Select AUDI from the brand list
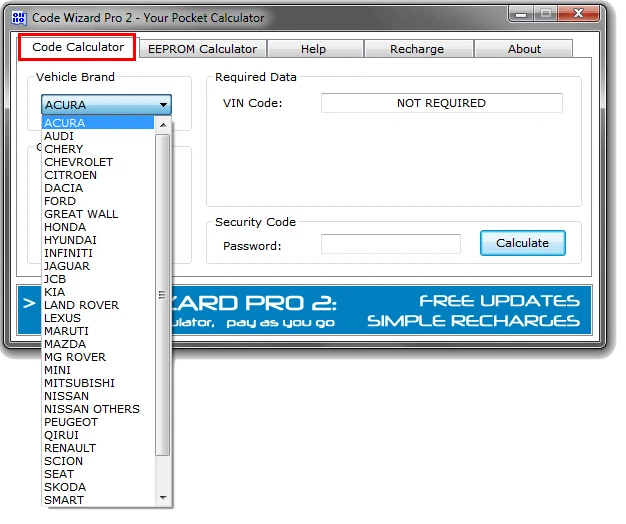Viewport: 626px width, 524px height. tap(98, 136)
